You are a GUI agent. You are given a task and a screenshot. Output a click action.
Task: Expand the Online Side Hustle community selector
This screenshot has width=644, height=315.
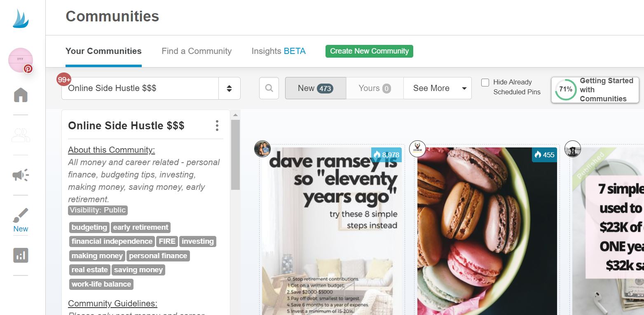click(x=151, y=88)
